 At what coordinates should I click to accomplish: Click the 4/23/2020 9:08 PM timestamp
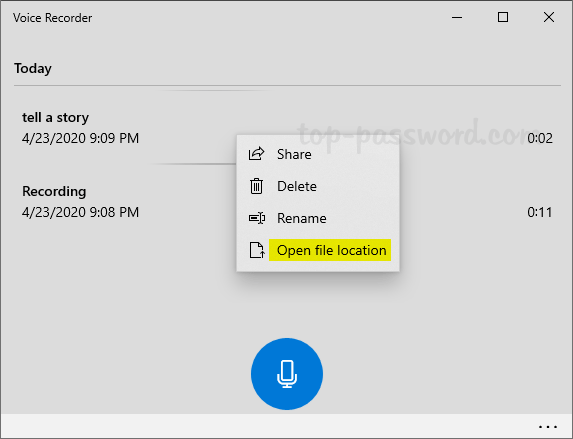pos(80,212)
